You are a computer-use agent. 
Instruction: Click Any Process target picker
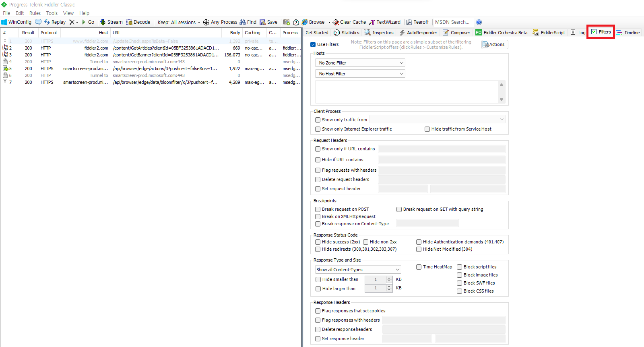click(220, 22)
